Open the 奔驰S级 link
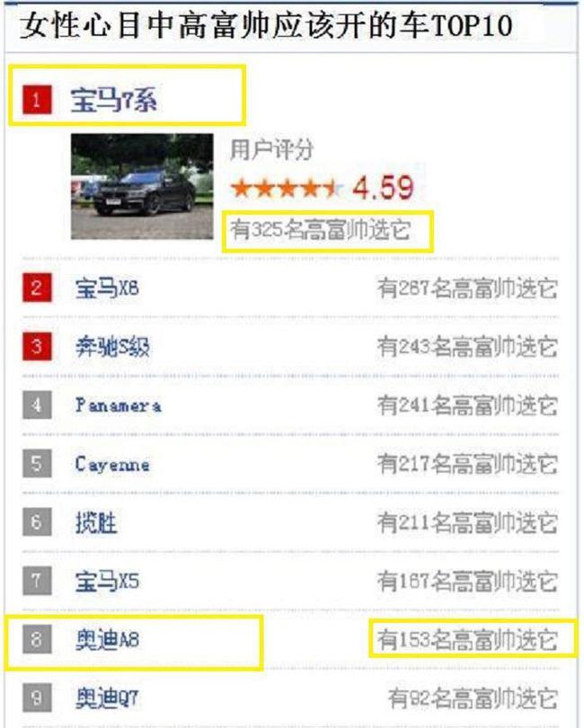 112,347
